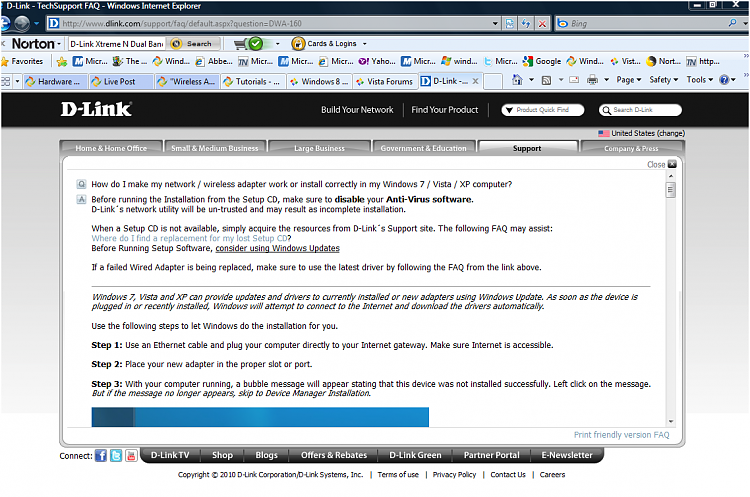Expand the address bar history dropdown
Viewport: 750px width, 497px height.
[x=495, y=23]
